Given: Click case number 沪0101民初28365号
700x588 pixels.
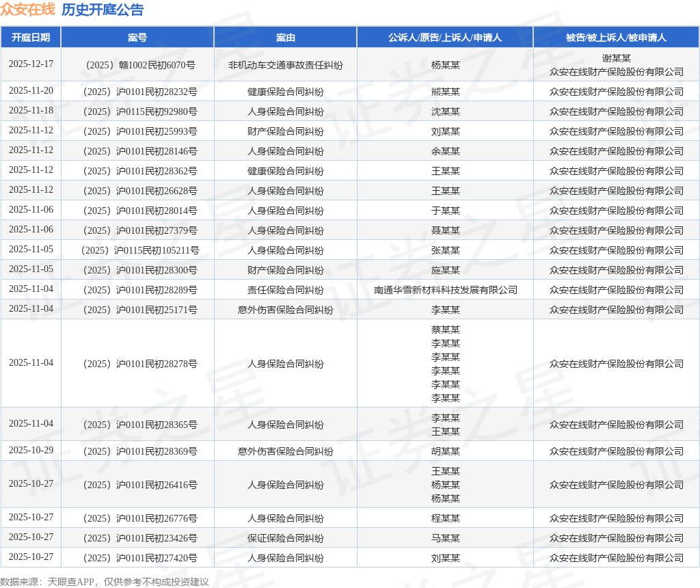Looking at the screenshot, I should pyautogui.click(x=141, y=425).
